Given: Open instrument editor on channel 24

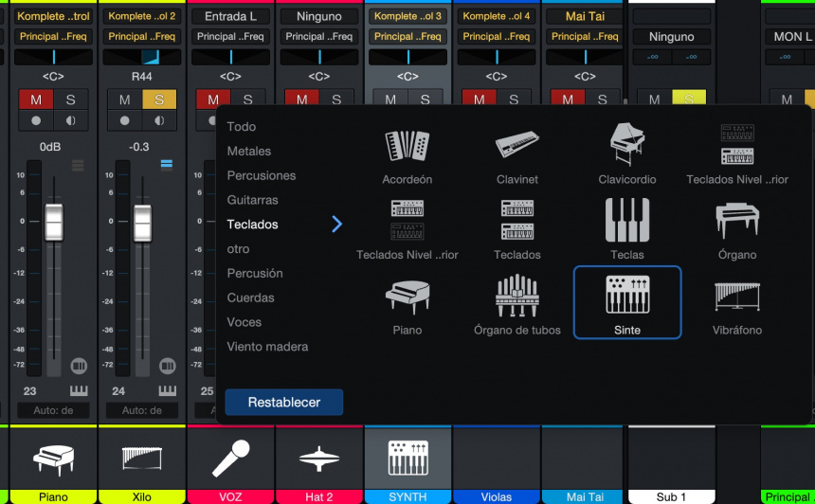Looking at the screenshot, I should (x=168, y=390).
